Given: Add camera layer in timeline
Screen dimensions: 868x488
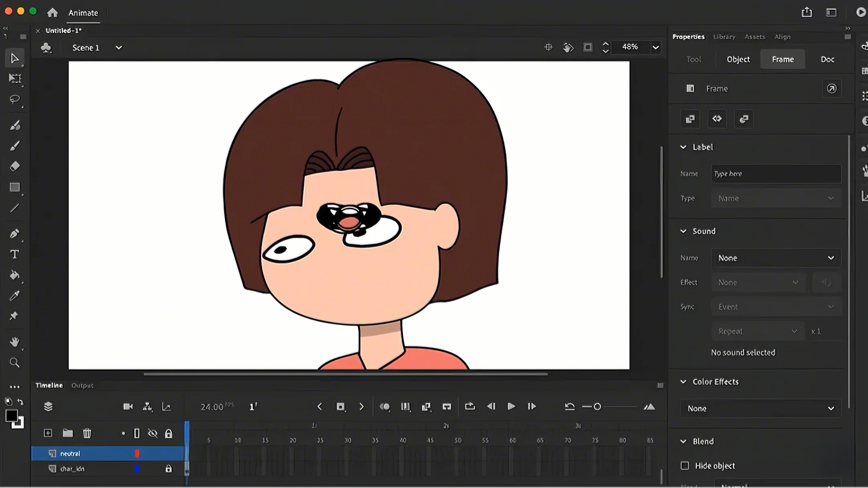Looking at the screenshot, I should (128, 407).
